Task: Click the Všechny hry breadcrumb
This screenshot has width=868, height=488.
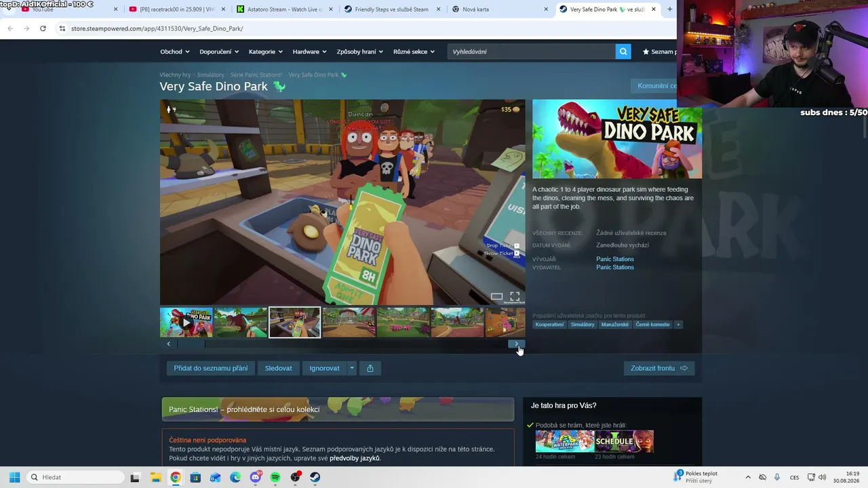Action: click(175, 75)
